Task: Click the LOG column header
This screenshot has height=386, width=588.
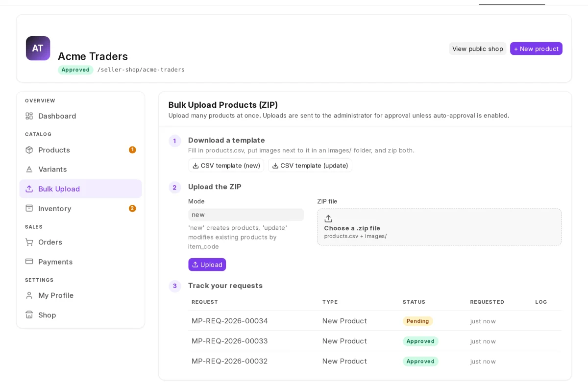Action: coord(541,302)
